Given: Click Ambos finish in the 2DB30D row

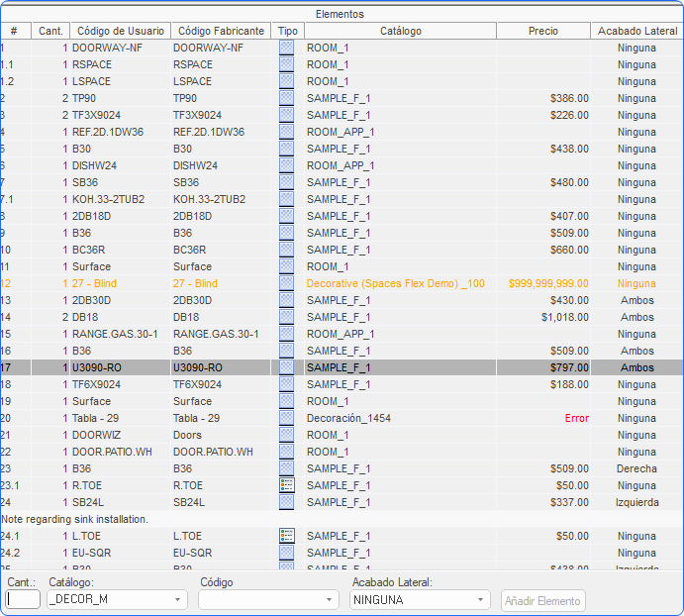Looking at the screenshot, I should (636, 300).
